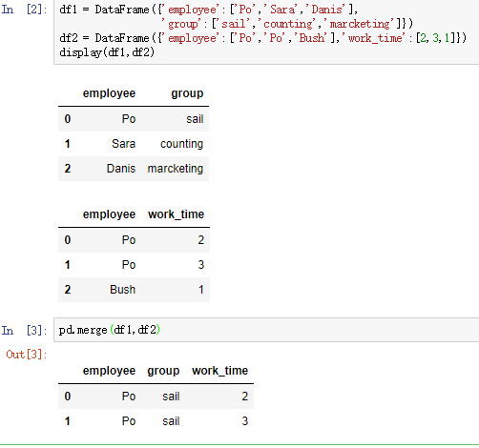Click the 'group' header of the df1 table

[187, 93]
